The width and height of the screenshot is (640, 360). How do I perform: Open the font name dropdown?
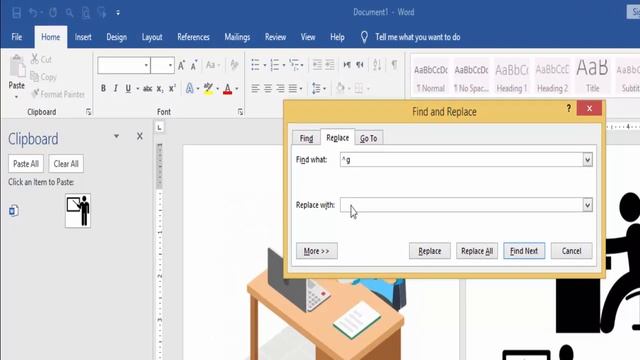point(146,65)
